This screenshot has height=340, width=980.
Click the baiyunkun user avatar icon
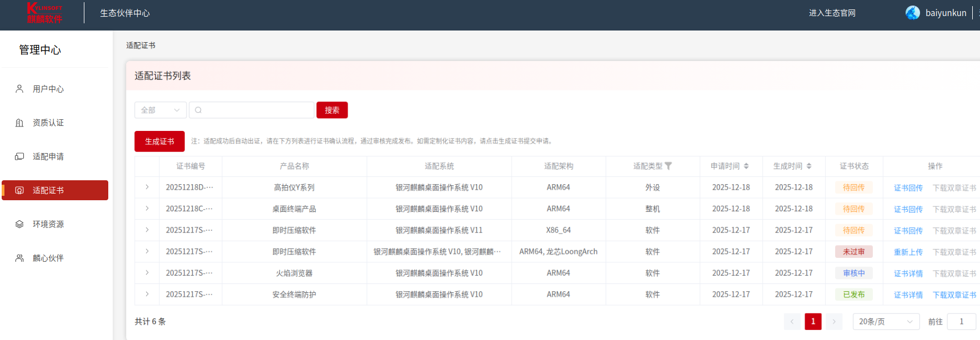pos(912,13)
